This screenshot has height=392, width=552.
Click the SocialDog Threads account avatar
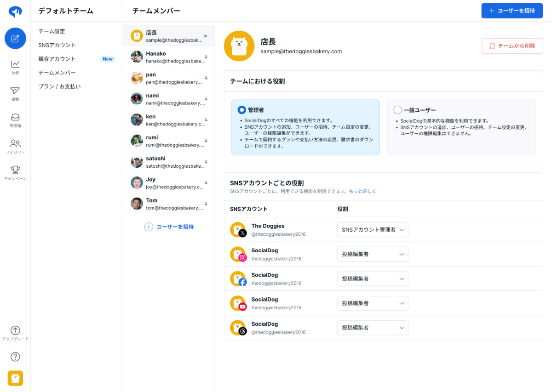[x=238, y=328]
